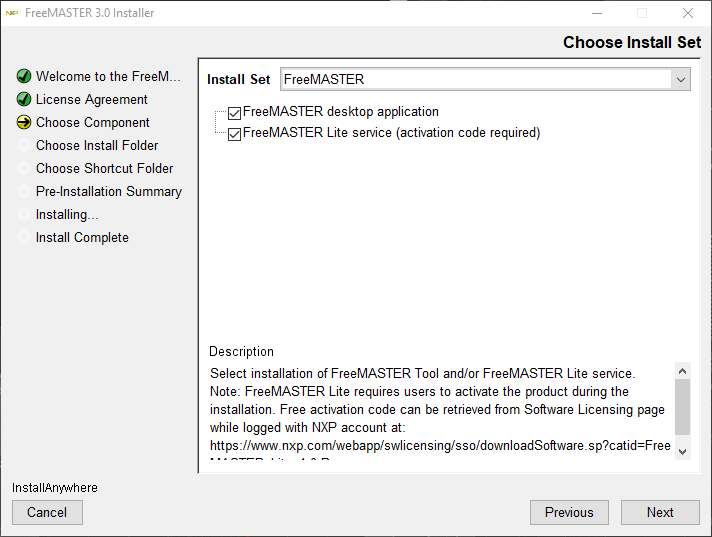The width and height of the screenshot is (712, 537).
Task: Cancel the installation
Action: (x=47, y=512)
